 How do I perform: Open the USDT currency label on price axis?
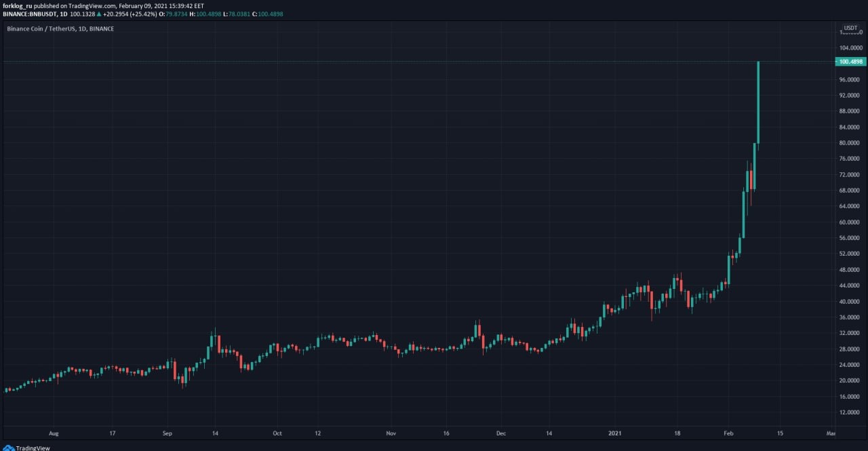point(850,28)
